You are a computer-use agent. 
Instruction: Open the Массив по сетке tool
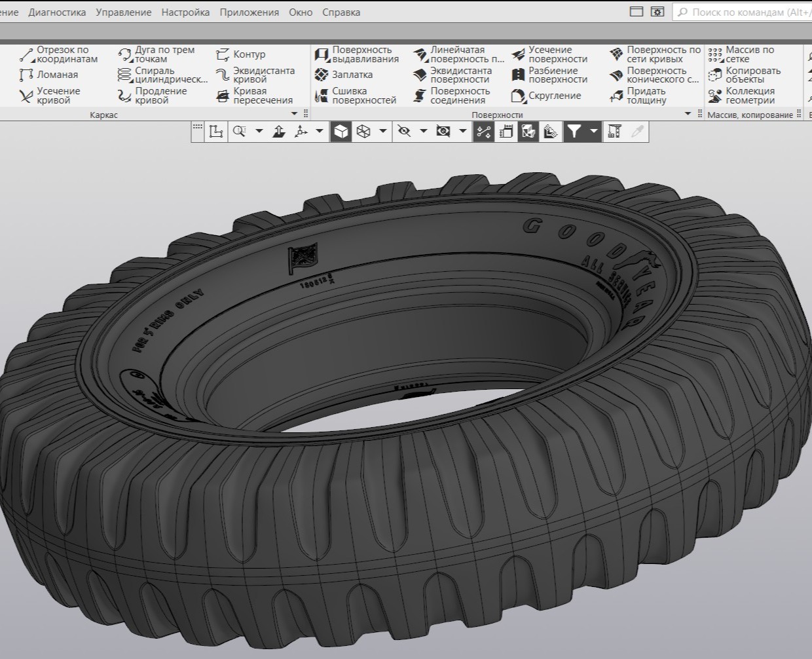[x=741, y=54]
